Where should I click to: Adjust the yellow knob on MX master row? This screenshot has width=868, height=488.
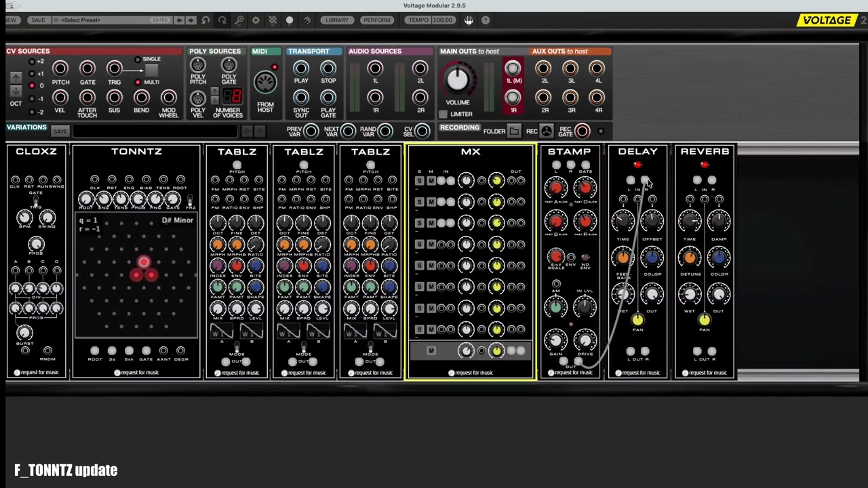pos(496,350)
